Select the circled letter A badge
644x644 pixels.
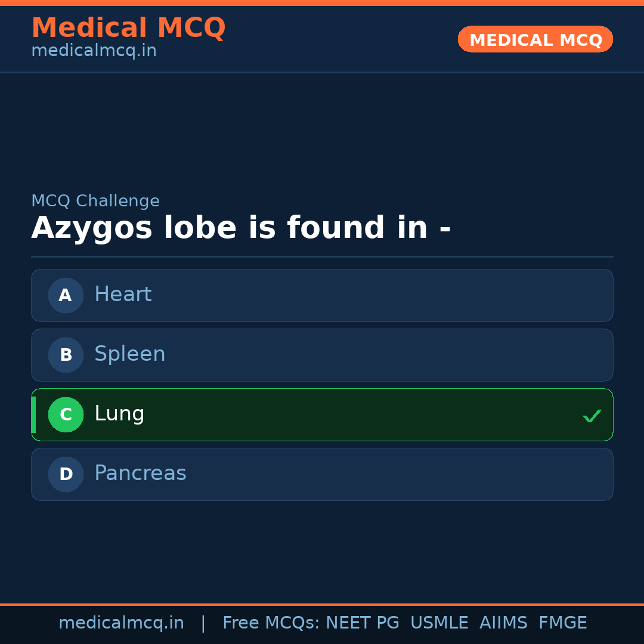66,295
